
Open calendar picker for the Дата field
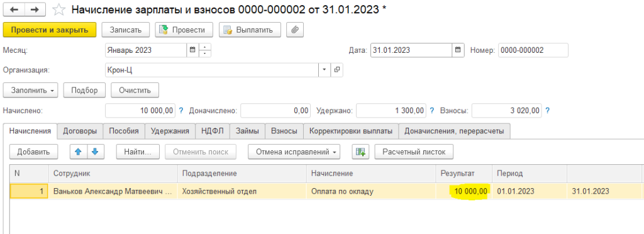[x=458, y=50]
